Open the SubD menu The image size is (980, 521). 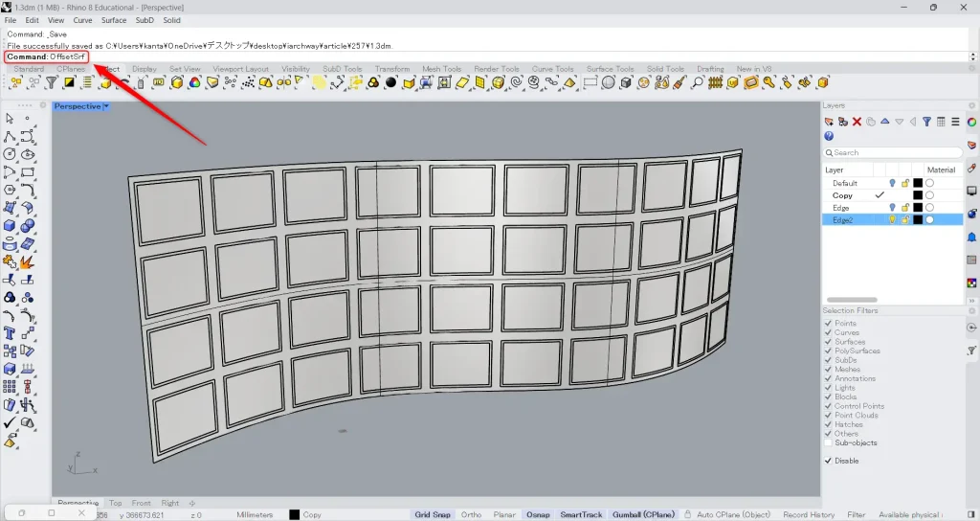pos(145,20)
